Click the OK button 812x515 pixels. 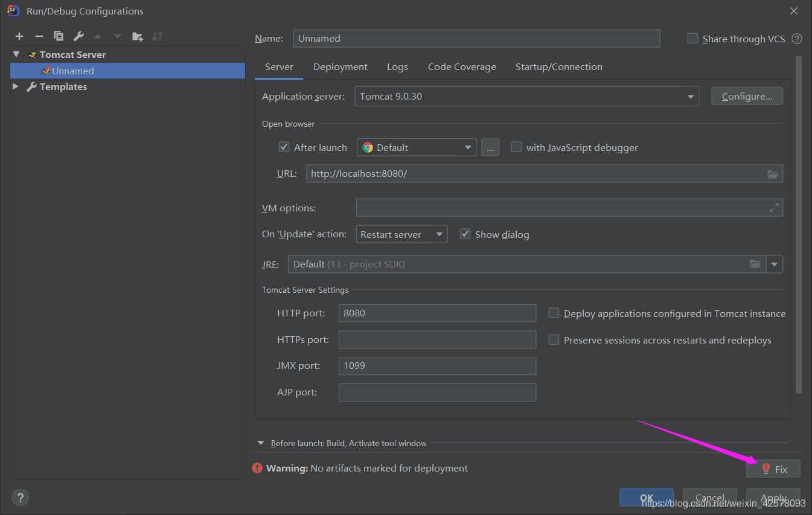point(647,498)
